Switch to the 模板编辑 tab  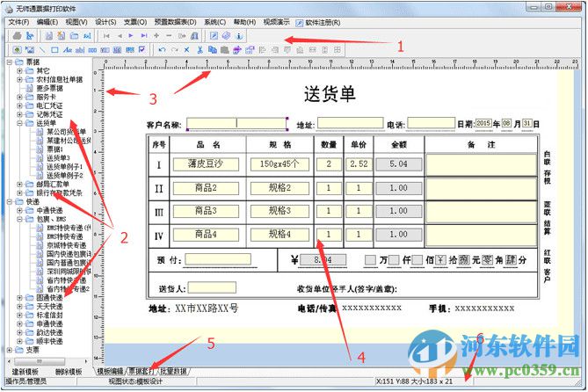[x=110, y=372]
